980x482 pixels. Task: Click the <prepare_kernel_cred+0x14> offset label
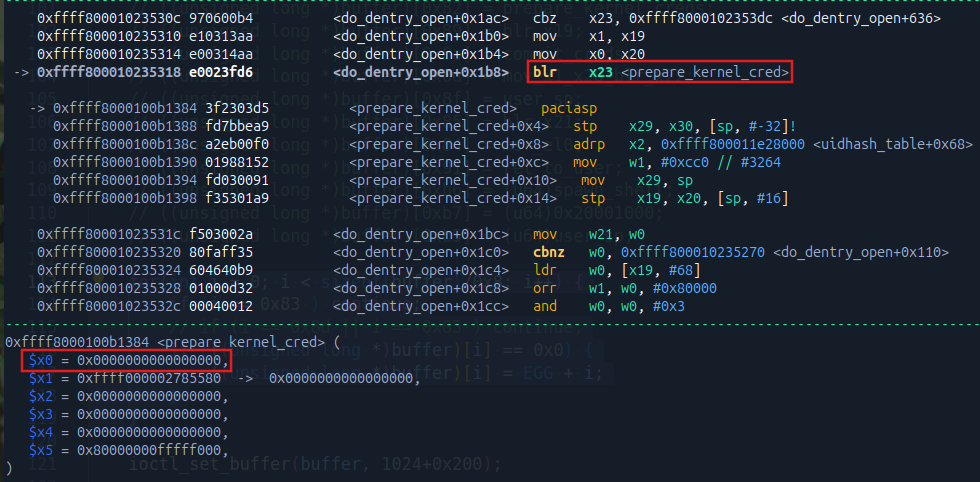455,198
